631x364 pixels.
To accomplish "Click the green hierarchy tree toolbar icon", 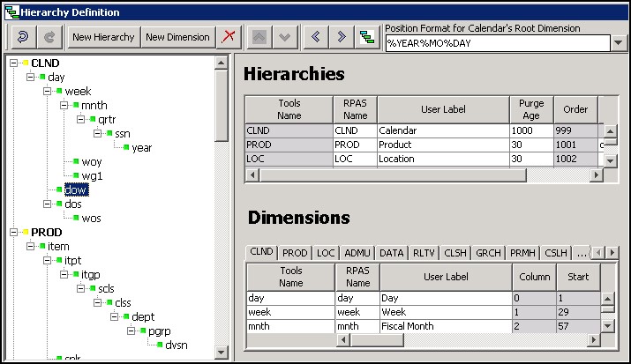I will [x=367, y=37].
